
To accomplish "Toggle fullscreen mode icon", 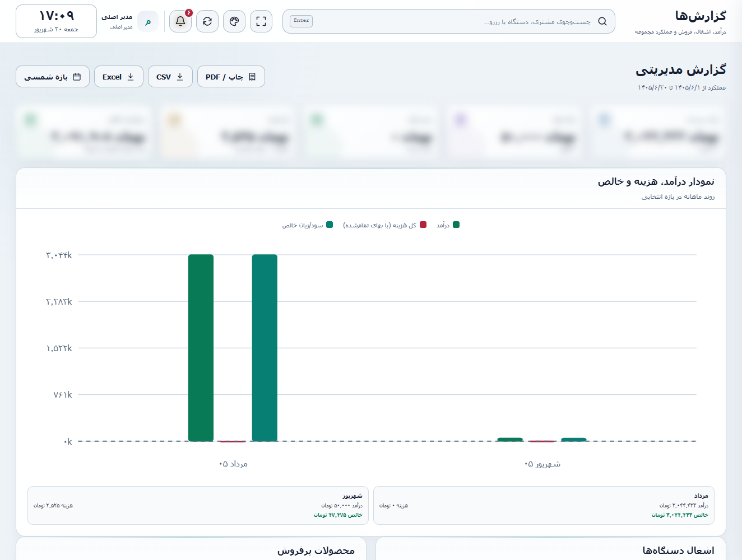I will (x=261, y=21).
